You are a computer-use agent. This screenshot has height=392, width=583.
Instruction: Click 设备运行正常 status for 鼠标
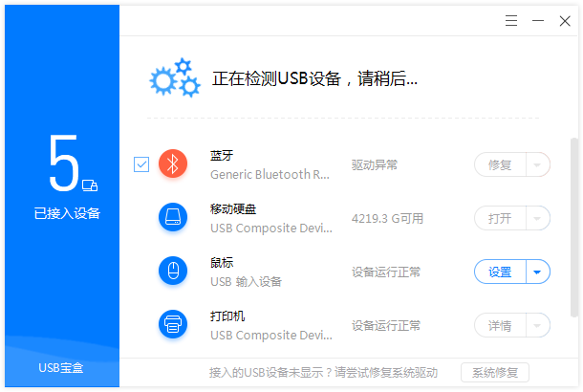[x=386, y=272]
